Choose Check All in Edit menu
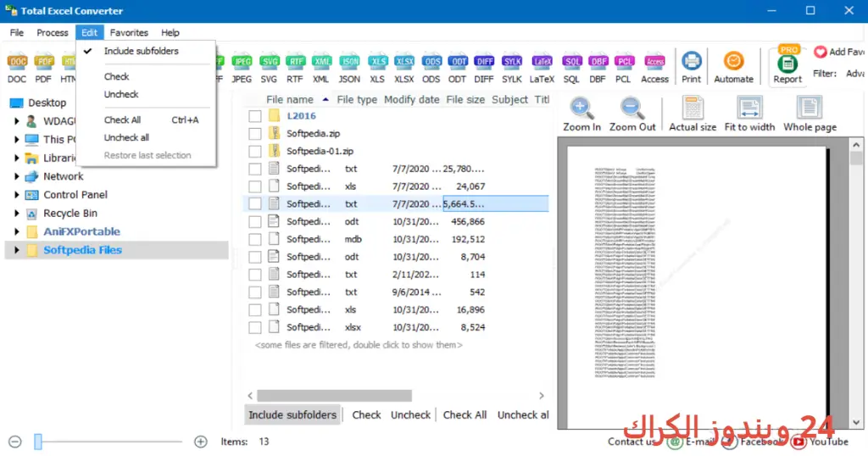This screenshot has width=868, height=456. tap(146, 120)
